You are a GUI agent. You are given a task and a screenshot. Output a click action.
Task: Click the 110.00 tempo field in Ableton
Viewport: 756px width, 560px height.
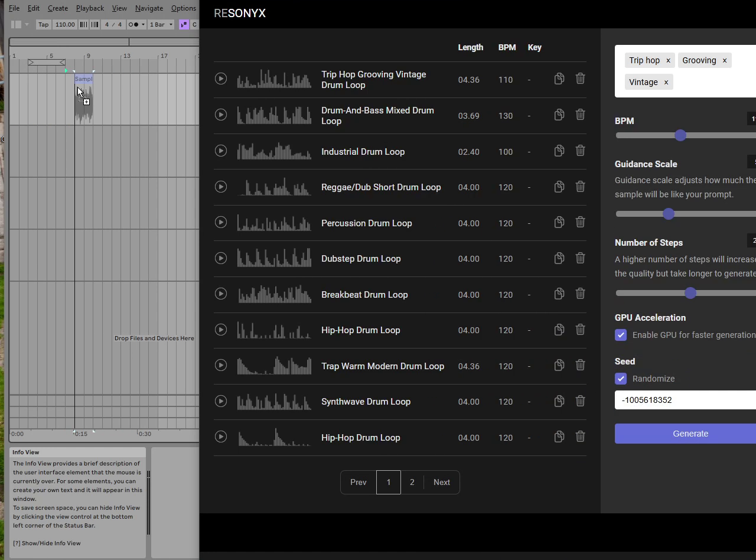65,24
